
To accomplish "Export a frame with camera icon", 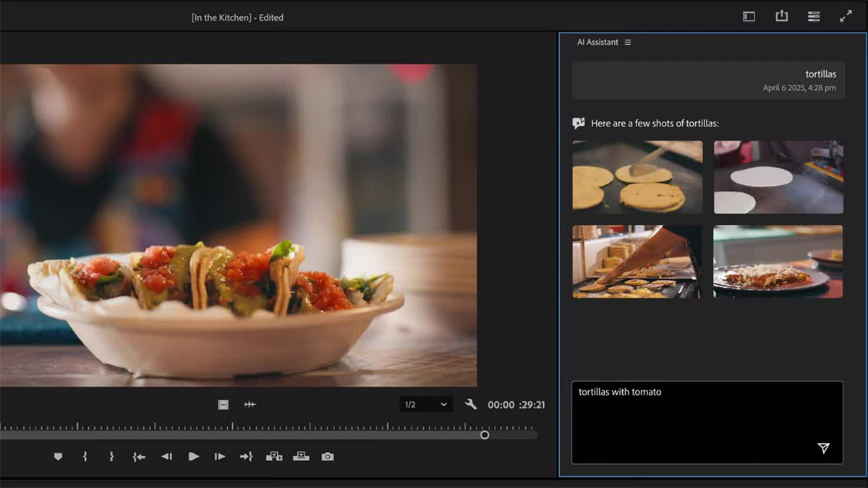I will (x=328, y=457).
